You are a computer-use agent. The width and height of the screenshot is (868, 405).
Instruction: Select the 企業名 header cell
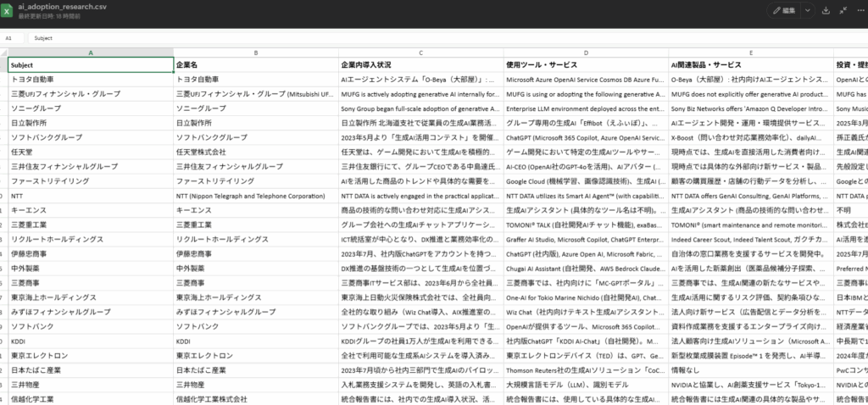click(x=256, y=64)
